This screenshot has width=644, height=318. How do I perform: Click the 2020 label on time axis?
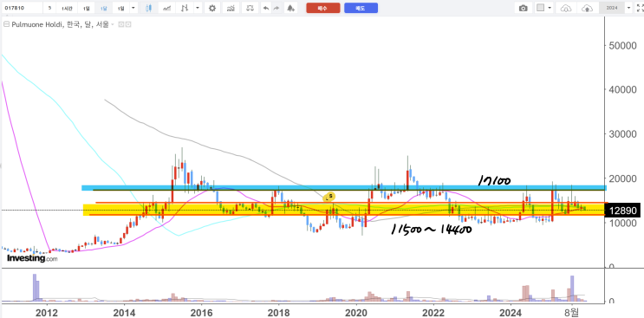355,313
